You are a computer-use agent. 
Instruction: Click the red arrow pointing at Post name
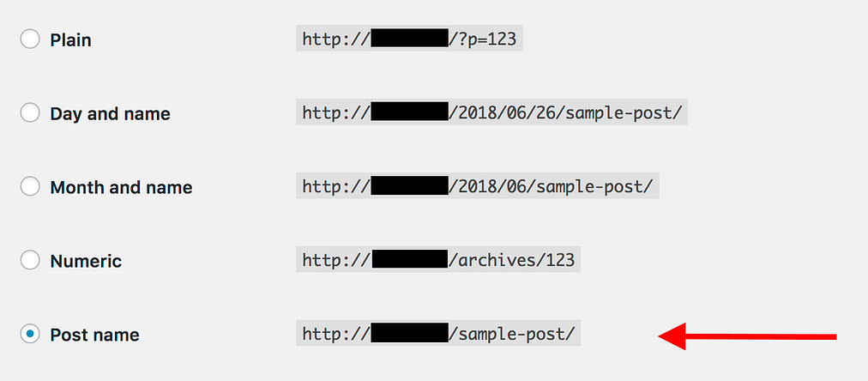click(x=747, y=336)
